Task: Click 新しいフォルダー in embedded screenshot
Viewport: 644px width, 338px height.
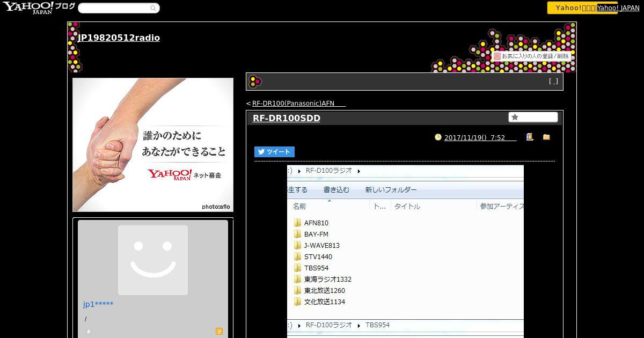Action: click(x=391, y=190)
